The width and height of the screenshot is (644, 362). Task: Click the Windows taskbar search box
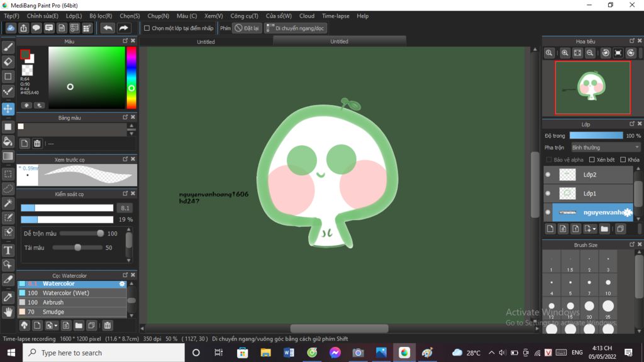pyautogui.click(x=104, y=353)
